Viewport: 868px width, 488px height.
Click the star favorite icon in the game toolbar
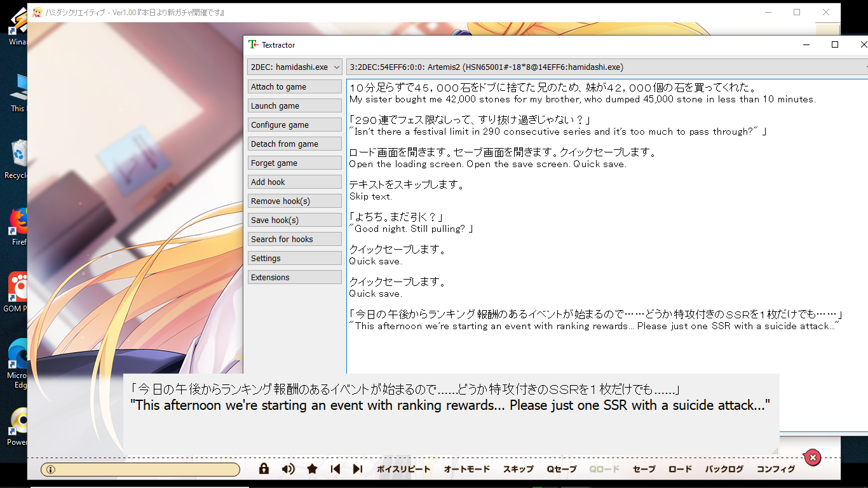311,468
